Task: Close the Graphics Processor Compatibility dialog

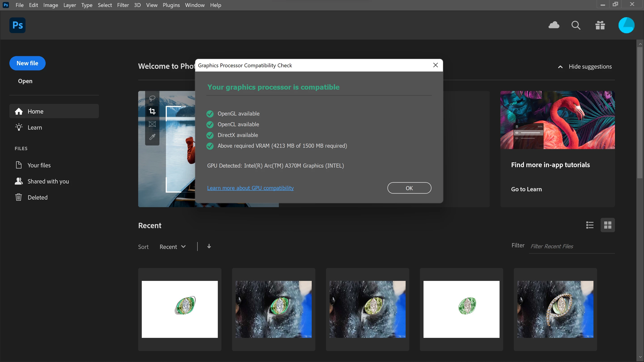Action: coord(435,65)
